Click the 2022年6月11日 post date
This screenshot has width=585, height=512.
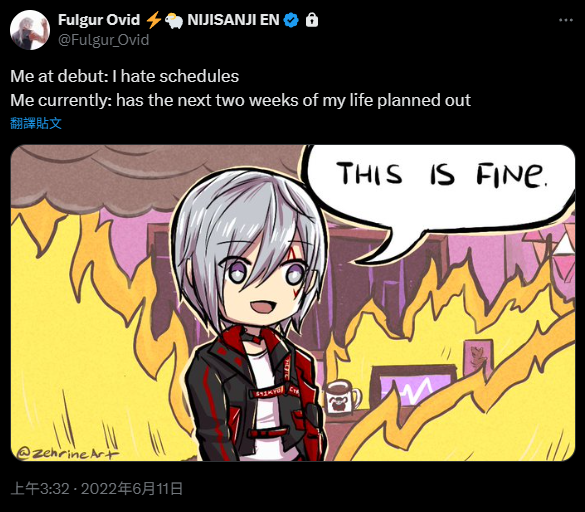point(132,488)
